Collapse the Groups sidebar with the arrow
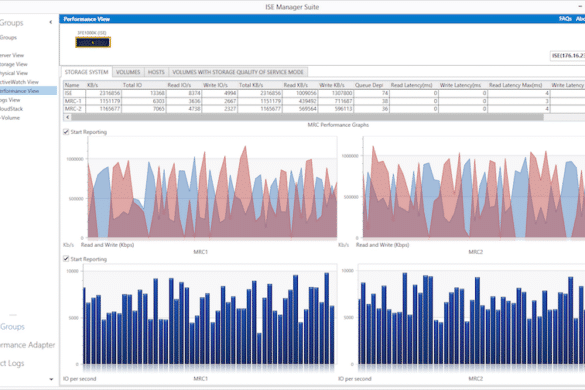 click(51, 22)
